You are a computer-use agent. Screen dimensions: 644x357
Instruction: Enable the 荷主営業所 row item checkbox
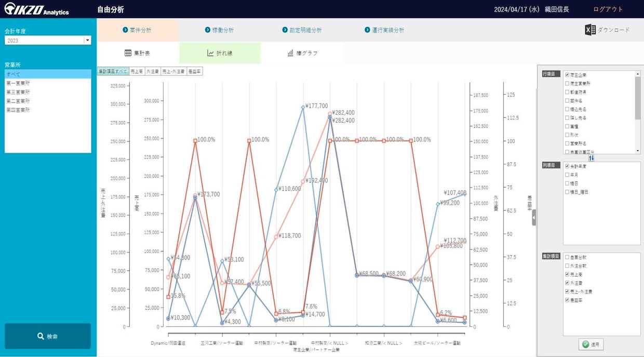click(567, 83)
